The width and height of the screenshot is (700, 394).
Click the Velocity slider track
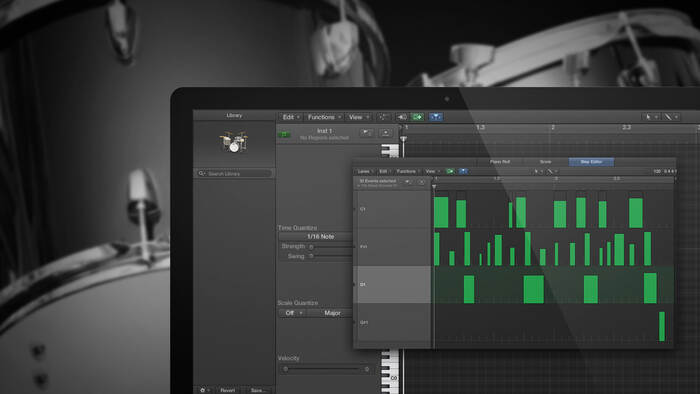(325, 369)
